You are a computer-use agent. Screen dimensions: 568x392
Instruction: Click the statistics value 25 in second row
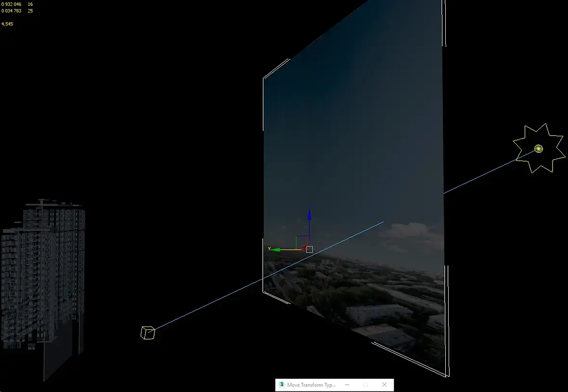pos(30,11)
